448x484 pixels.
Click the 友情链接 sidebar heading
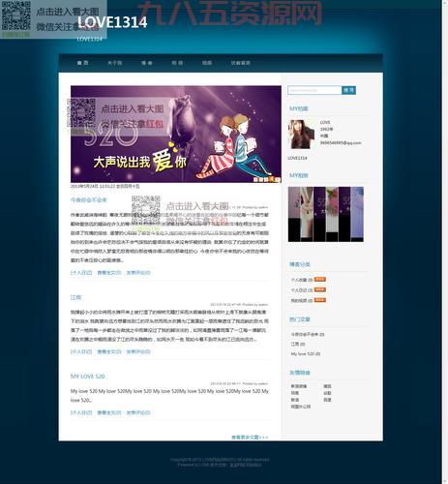[300, 373]
